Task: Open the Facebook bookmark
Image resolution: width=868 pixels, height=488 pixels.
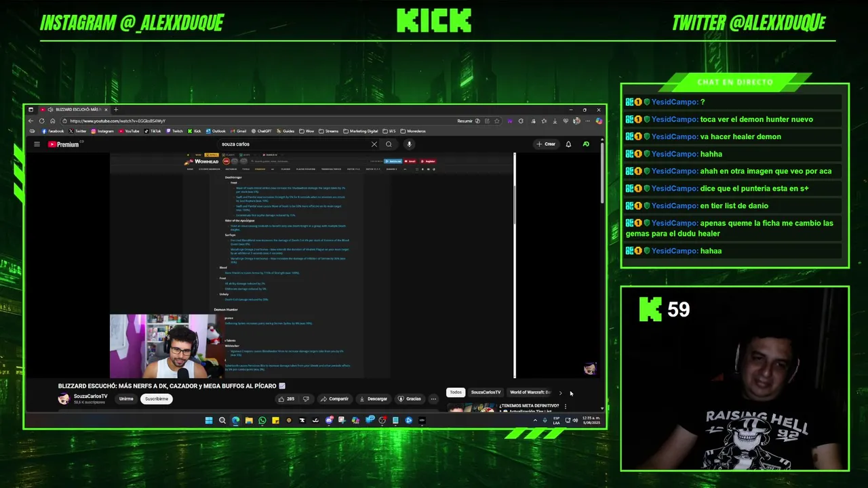Action: point(53,131)
